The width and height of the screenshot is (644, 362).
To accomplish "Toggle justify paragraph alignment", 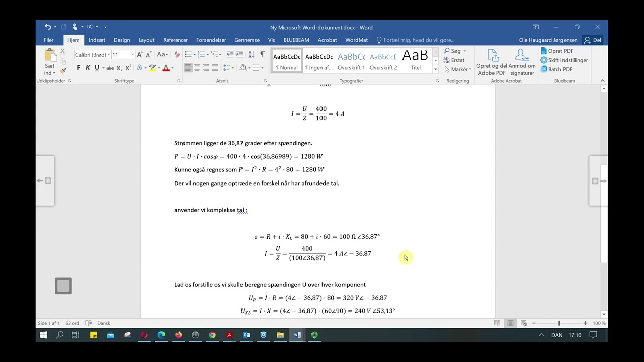I will (x=215, y=68).
